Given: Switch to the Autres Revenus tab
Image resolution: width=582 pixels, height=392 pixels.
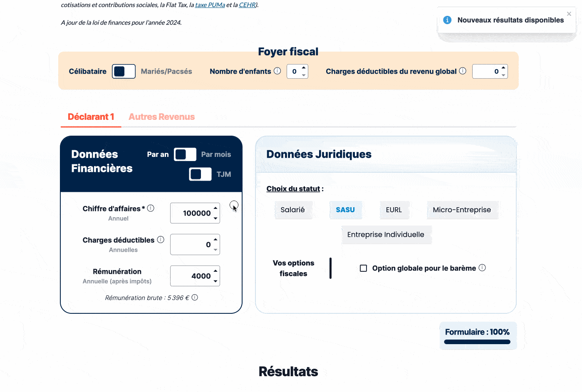Looking at the screenshot, I should pos(161,117).
